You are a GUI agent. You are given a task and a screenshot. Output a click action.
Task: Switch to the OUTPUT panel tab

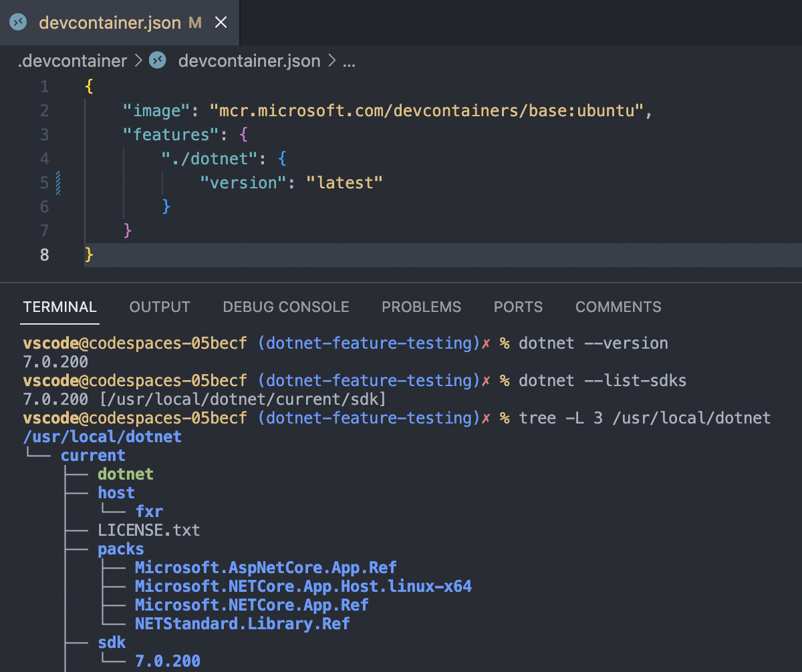(x=160, y=307)
